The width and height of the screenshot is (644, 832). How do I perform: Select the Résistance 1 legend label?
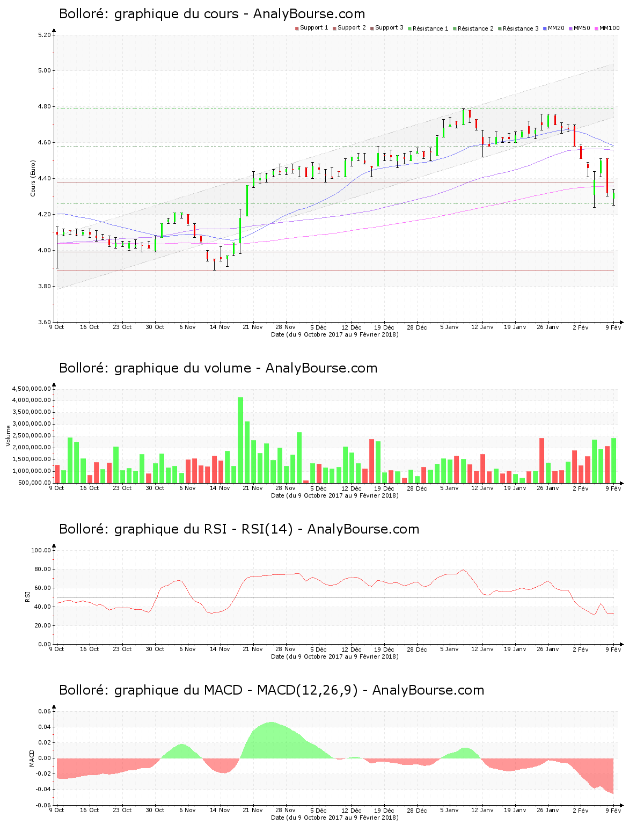pos(430,28)
